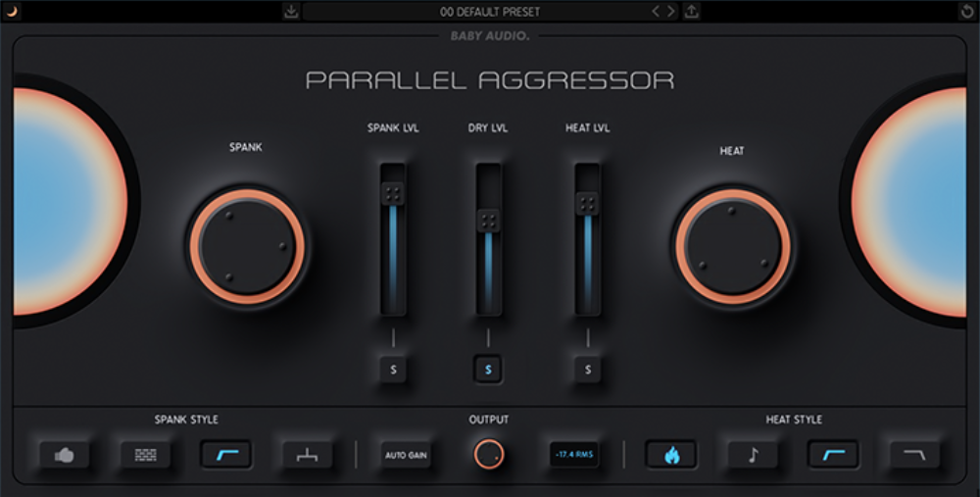This screenshot has width=980, height=497.
Task: Click the reset icon in top-right corner
Action: point(967,12)
